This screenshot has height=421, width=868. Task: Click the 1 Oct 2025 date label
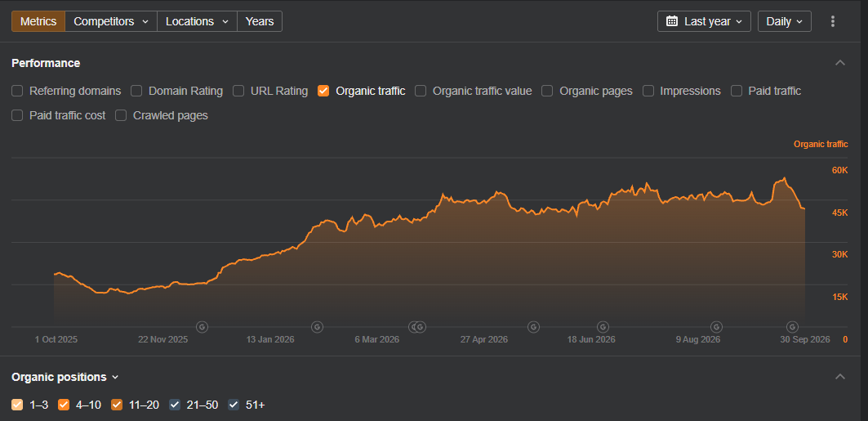pos(56,339)
